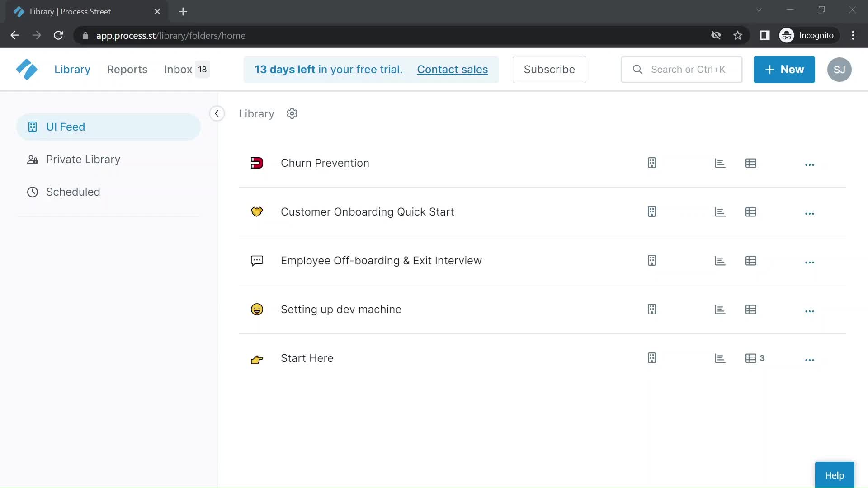Toggle the Scheduled section view
The image size is (868, 488).
pos(73,191)
